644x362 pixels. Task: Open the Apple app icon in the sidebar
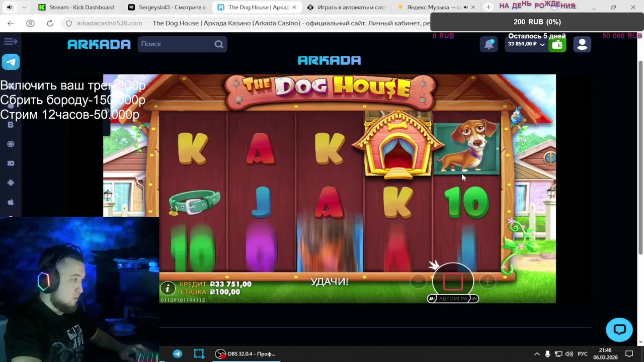[11, 202]
